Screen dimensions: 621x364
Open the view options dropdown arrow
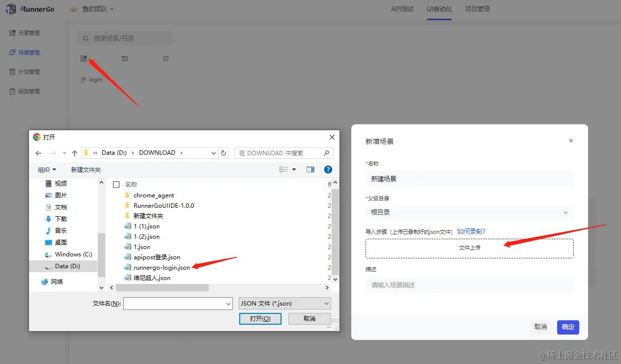294,169
